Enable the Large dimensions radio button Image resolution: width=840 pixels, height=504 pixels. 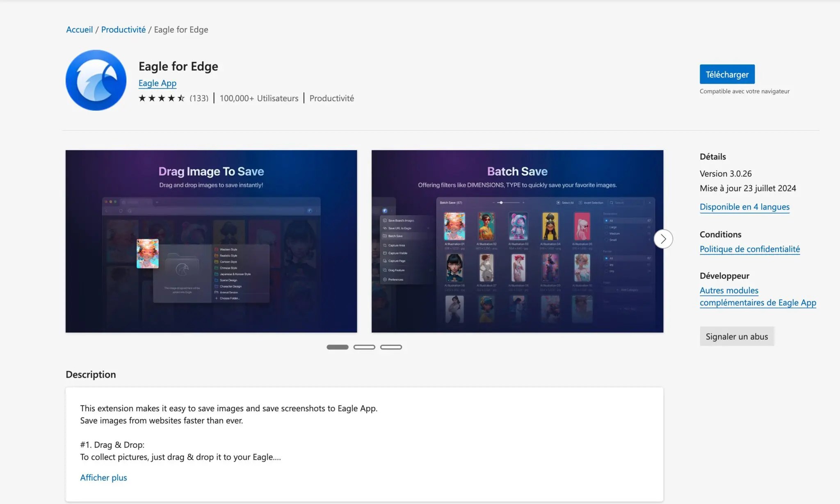point(607,227)
